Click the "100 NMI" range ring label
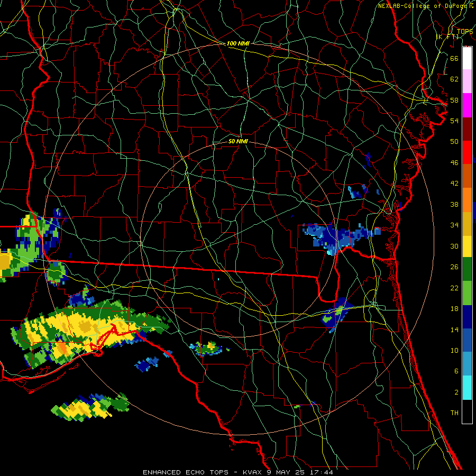 pos(238,44)
